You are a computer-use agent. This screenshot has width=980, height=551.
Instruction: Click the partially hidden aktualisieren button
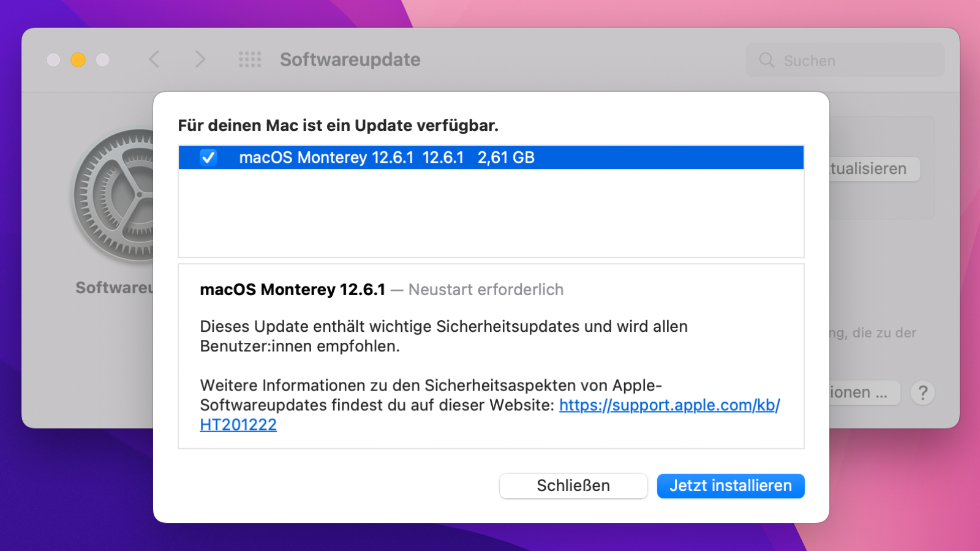point(873,169)
